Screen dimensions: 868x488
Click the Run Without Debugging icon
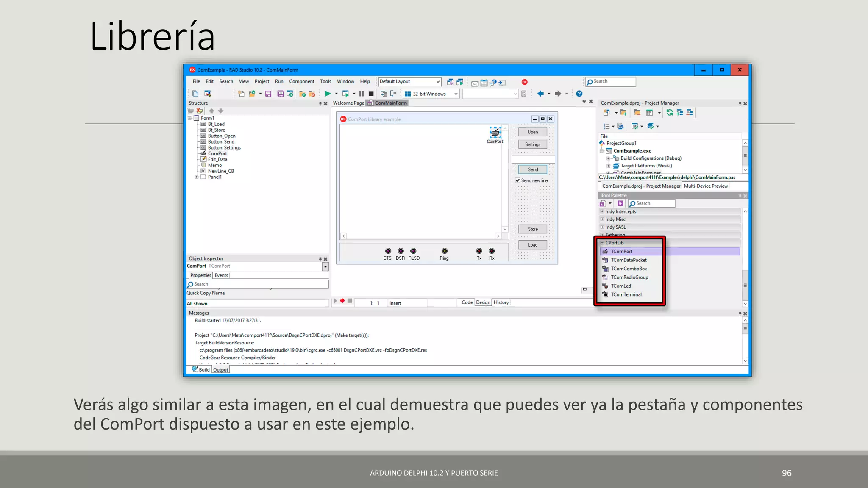345,94
